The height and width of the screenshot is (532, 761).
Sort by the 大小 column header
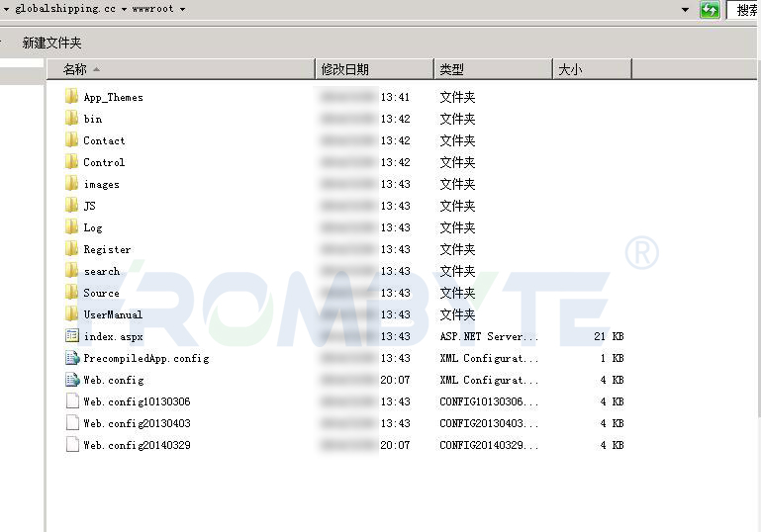(x=592, y=69)
